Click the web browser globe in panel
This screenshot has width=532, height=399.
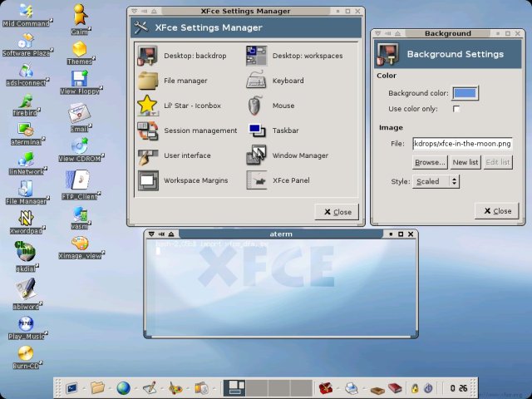click(123, 387)
